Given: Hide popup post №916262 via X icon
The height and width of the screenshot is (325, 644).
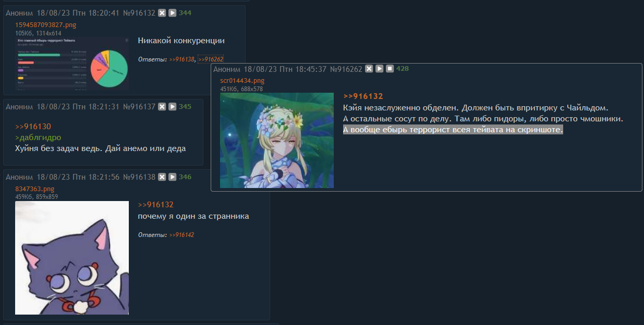Looking at the screenshot, I should point(369,69).
